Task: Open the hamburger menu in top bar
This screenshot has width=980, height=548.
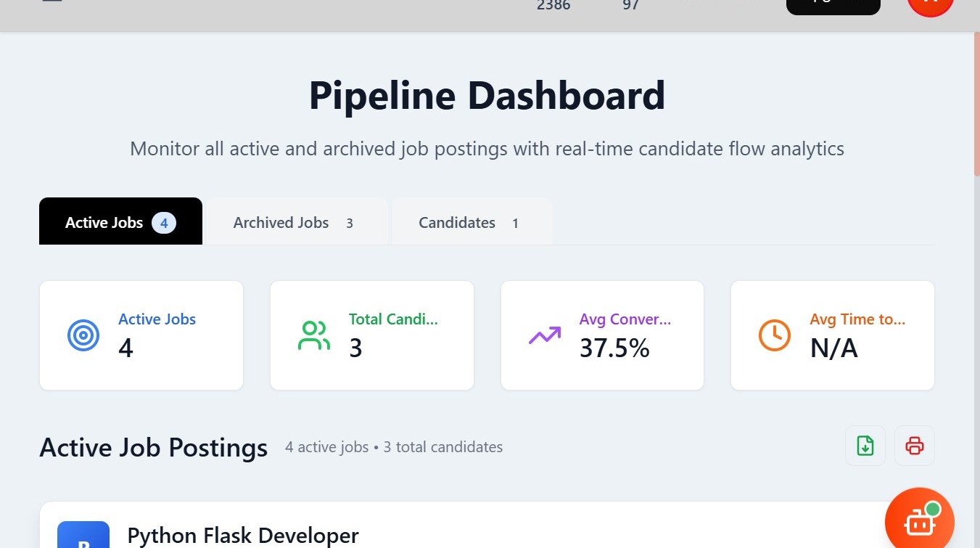Action: [x=52, y=2]
